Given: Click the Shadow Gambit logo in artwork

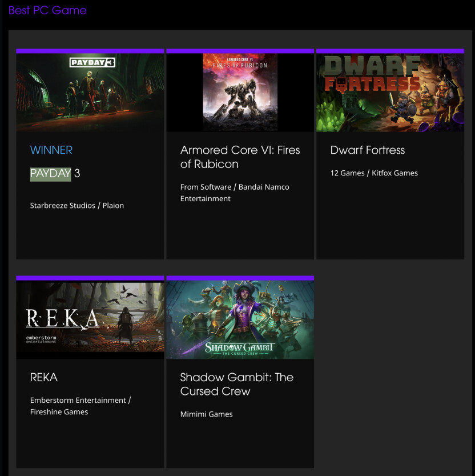Looking at the screenshot, I should (x=240, y=349).
